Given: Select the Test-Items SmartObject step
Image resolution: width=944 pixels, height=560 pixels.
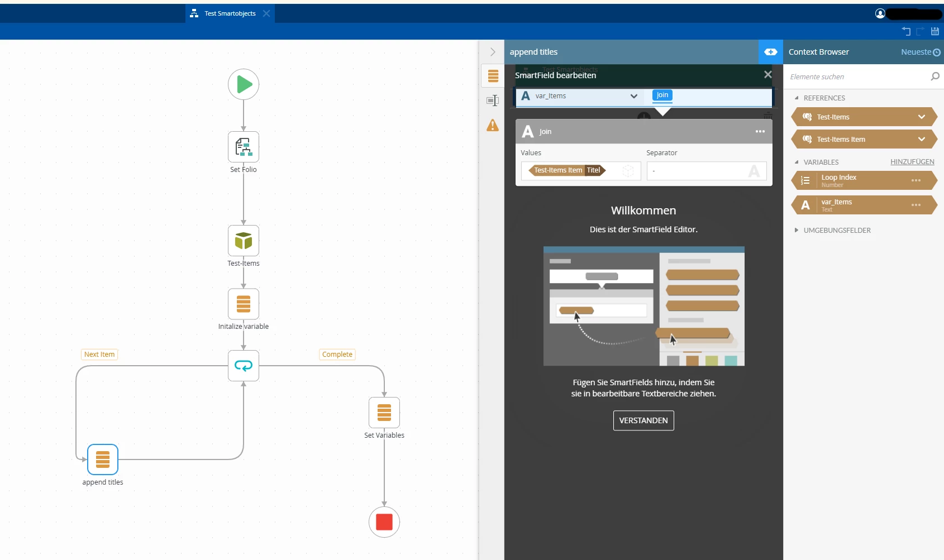Looking at the screenshot, I should pyautogui.click(x=244, y=241).
